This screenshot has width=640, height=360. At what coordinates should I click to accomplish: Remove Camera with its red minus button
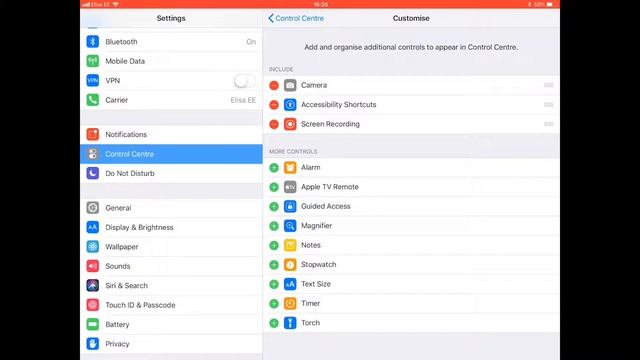coord(274,85)
